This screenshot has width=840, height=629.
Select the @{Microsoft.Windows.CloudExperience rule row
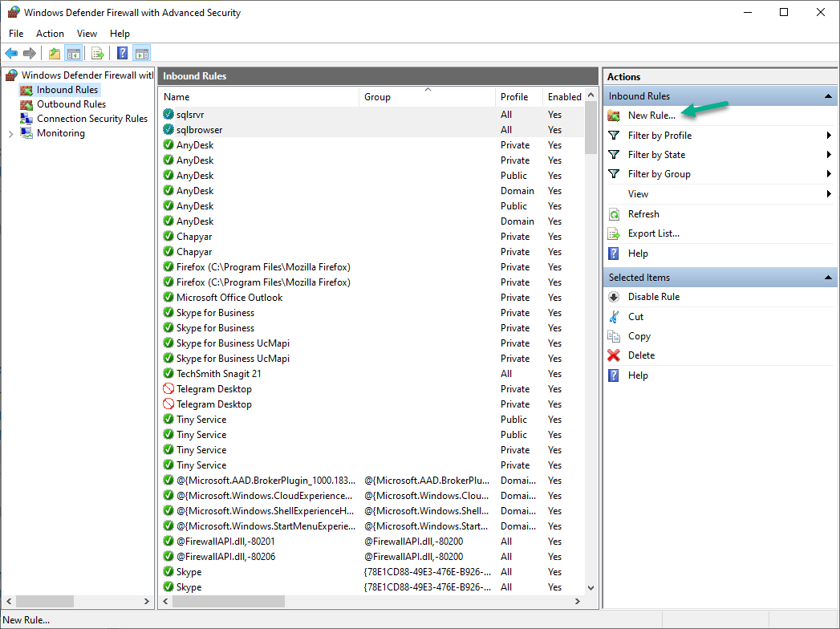[x=371, y=496]
